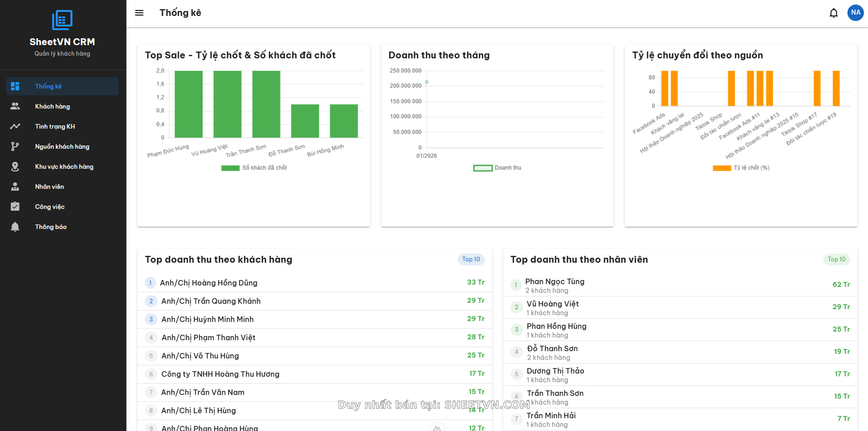Click the Top 10 badge for customers

(x=471, y=259)
